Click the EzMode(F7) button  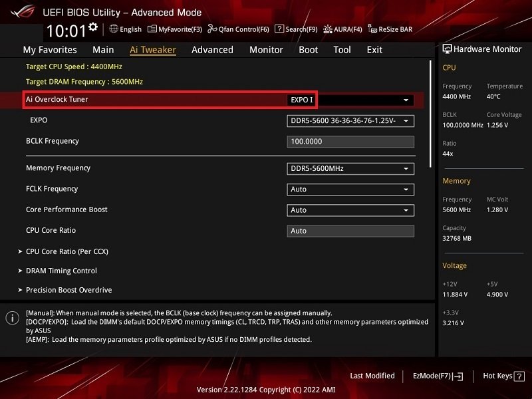tap(438, 376)
